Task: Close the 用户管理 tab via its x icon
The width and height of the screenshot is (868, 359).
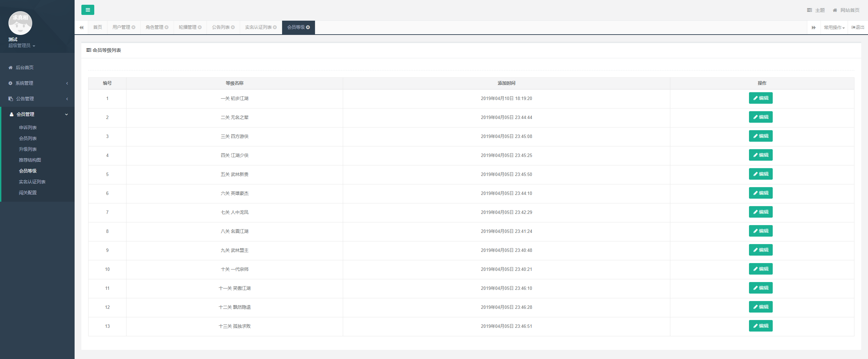Action: (x=134, y=27)
